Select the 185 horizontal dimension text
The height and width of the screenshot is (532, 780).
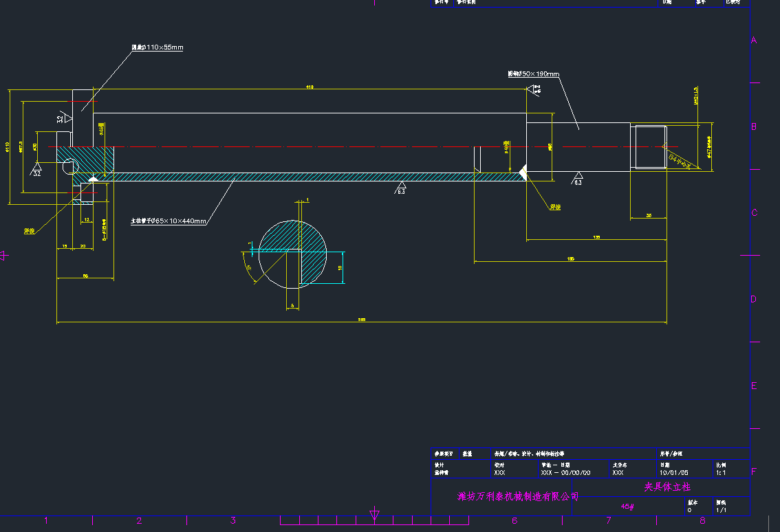tap(571, 258)
